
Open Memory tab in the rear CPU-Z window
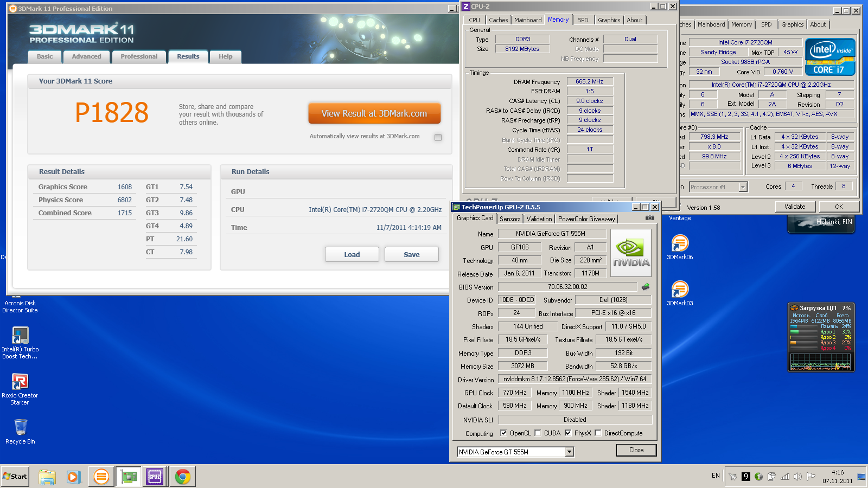coord(742,24)
